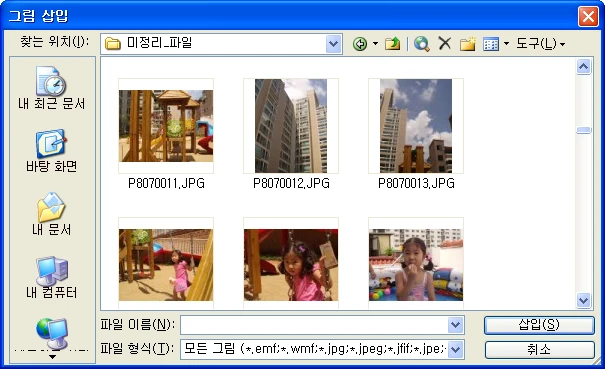Click the 취소 cancel button
This screenshot has width=605, height=369.
click(539, 350)
